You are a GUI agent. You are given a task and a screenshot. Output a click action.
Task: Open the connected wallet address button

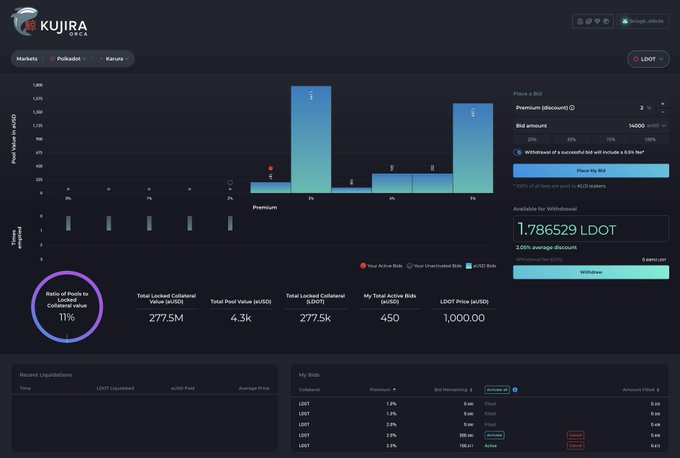pyautogui.click(x=643, y=21)
